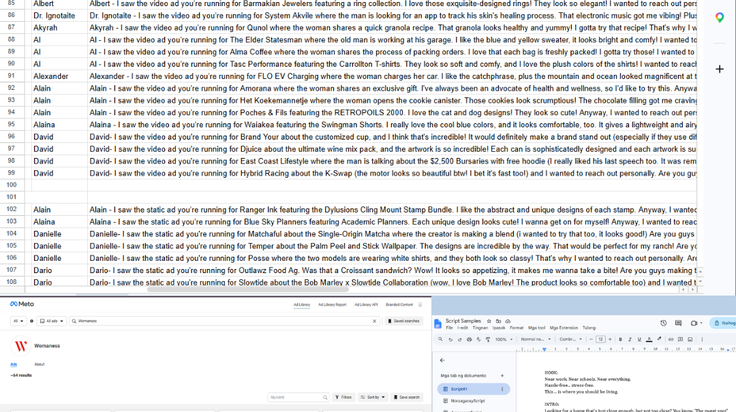Image resolution: width=736 pixels, height=412 pixels.
Task: Move Script Samples using folder icon
Action: (498, 321)
